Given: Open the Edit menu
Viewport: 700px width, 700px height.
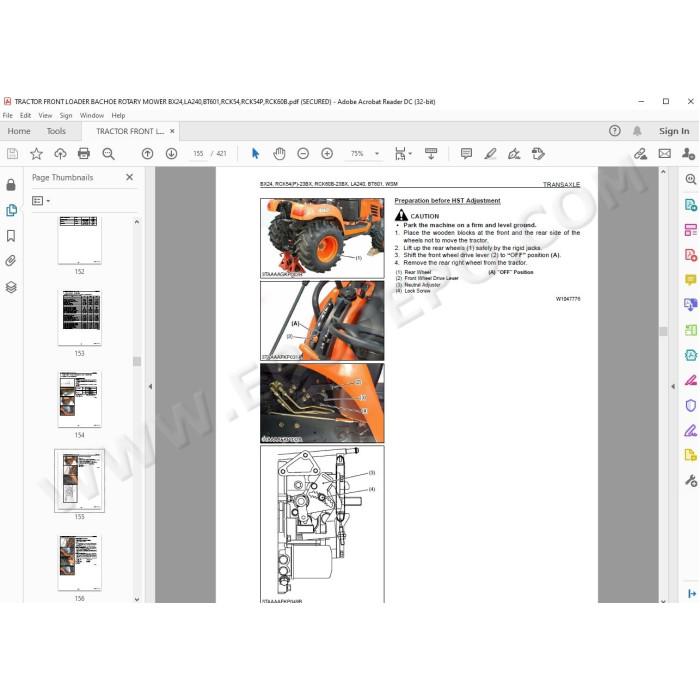Looking at the screenshot, I should coord(25,115).
